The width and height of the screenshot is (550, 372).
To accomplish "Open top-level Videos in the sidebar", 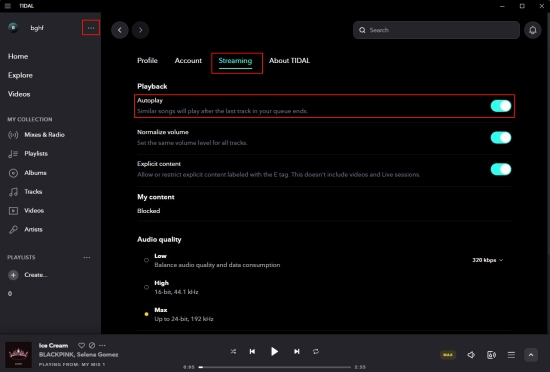I will click(19, 94).
